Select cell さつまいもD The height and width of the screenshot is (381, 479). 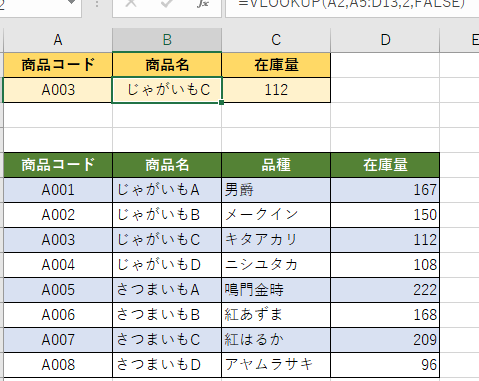(167, 365)
